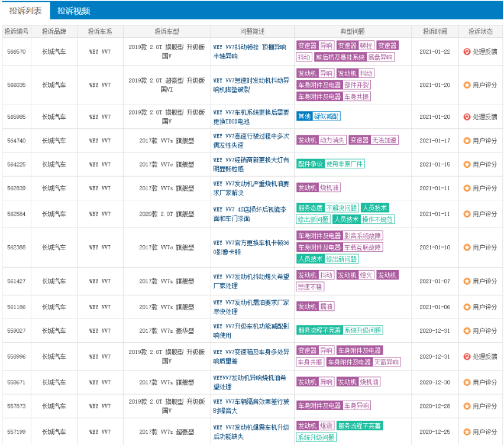Click the 变速器 无法加速 tag
The height and width of the screenshot is (445, 504).
pos(373,140)
